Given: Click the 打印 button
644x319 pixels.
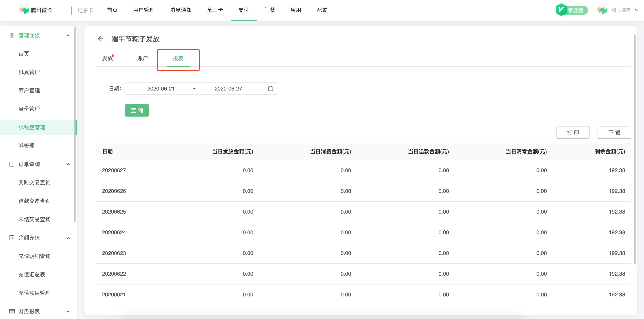Looking at the screenshot, I should 573,133.
